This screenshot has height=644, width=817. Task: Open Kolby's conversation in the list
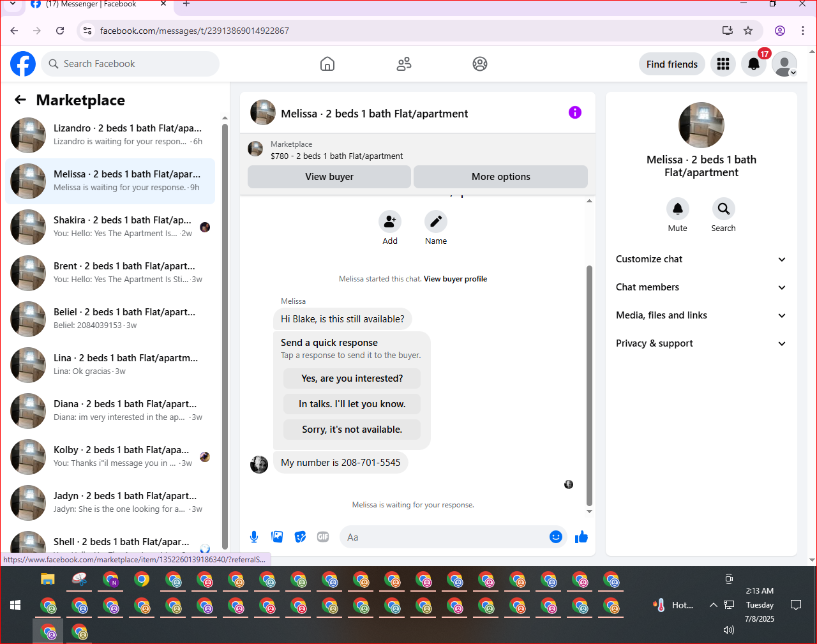pos(110,457)
